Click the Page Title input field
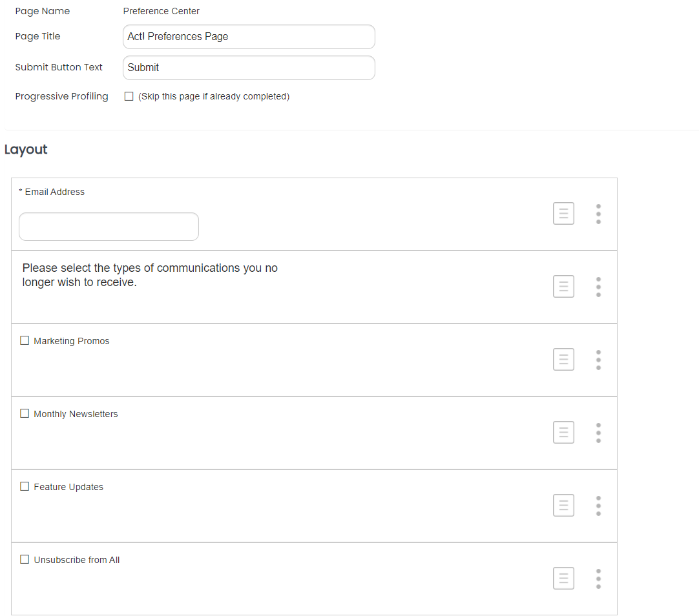 click(249, 37)
